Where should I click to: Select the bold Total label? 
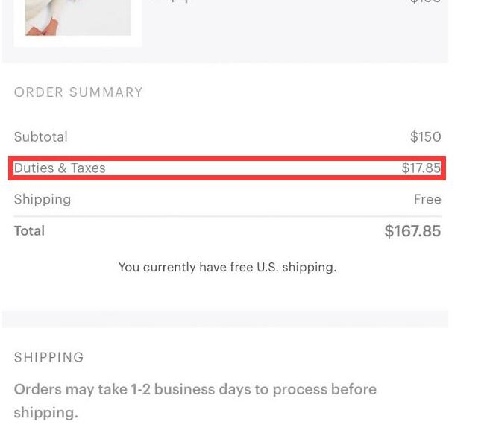point(29,231)
